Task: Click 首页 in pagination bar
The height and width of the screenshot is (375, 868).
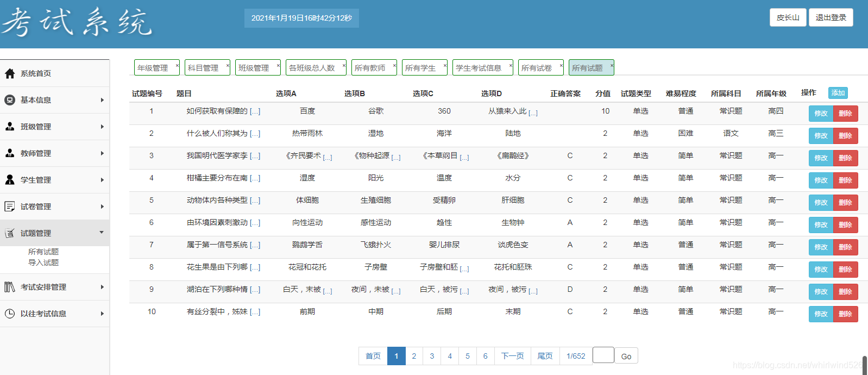Action: point(373,356)
